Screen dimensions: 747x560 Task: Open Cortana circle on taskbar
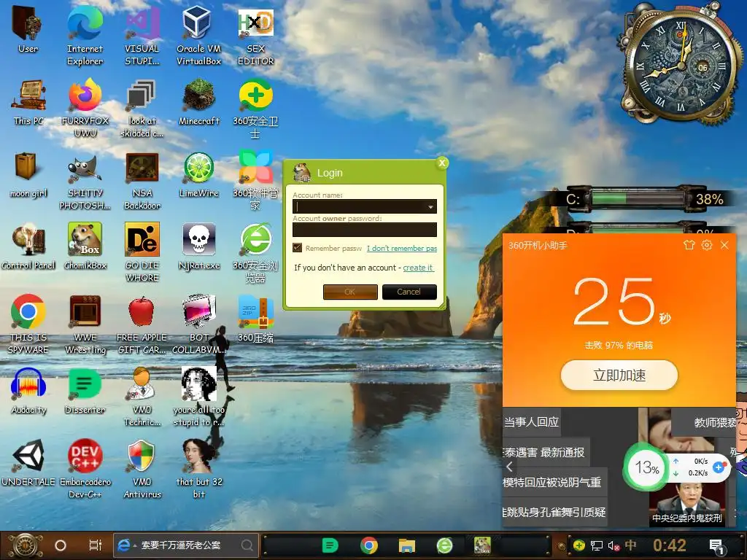pyautogui.click(x=61, y=545)
